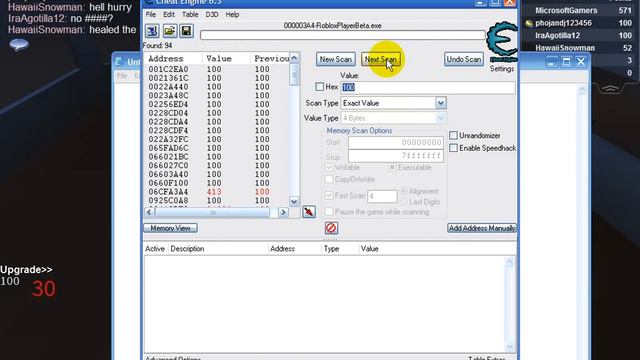Select the Last Digits radio button

pyautogui.click(x=403, y=202)
